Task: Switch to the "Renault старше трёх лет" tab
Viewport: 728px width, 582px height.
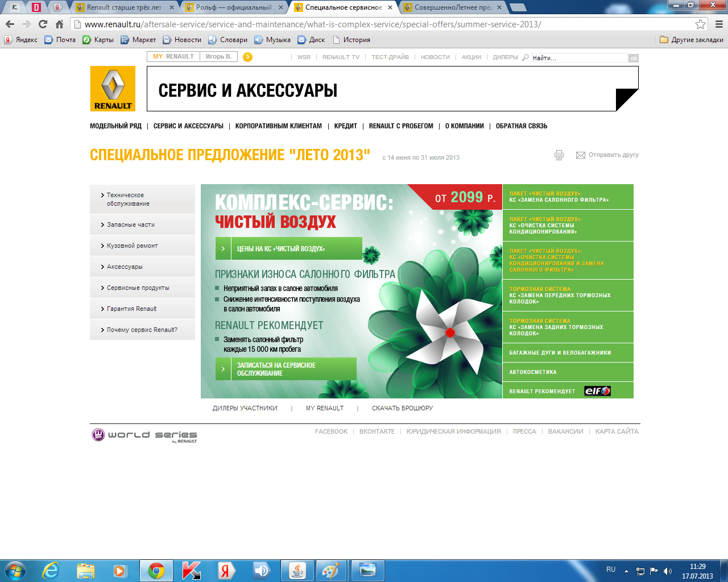Action: [125, 7]
